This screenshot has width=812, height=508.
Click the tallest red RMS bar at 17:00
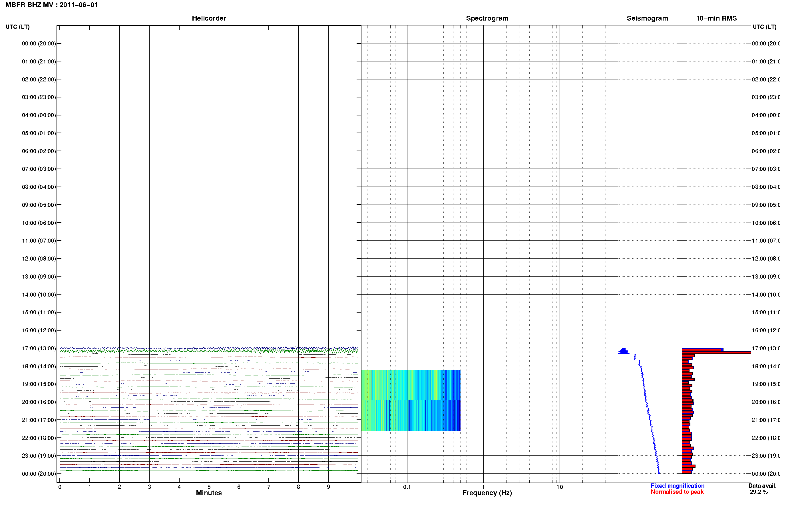[716, 353]
